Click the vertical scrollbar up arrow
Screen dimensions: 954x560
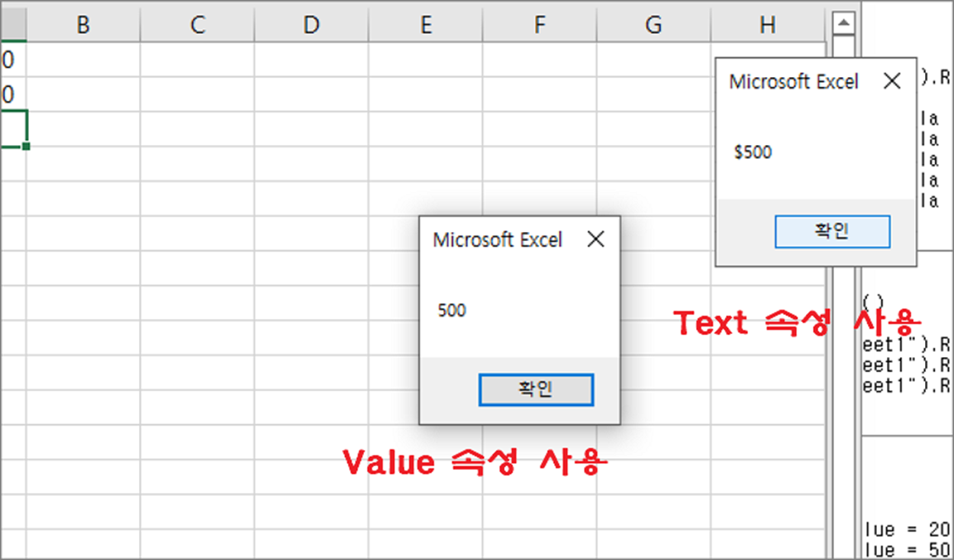pos(843,24)
